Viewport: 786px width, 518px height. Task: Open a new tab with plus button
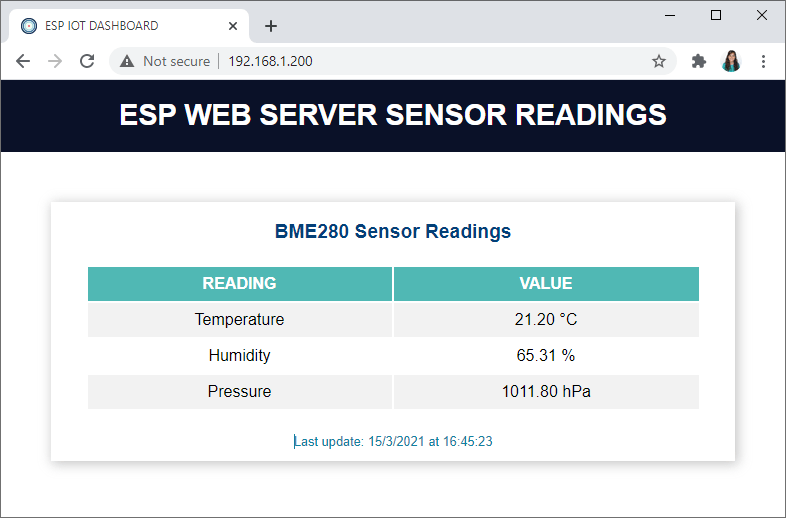tap(271, 26)
